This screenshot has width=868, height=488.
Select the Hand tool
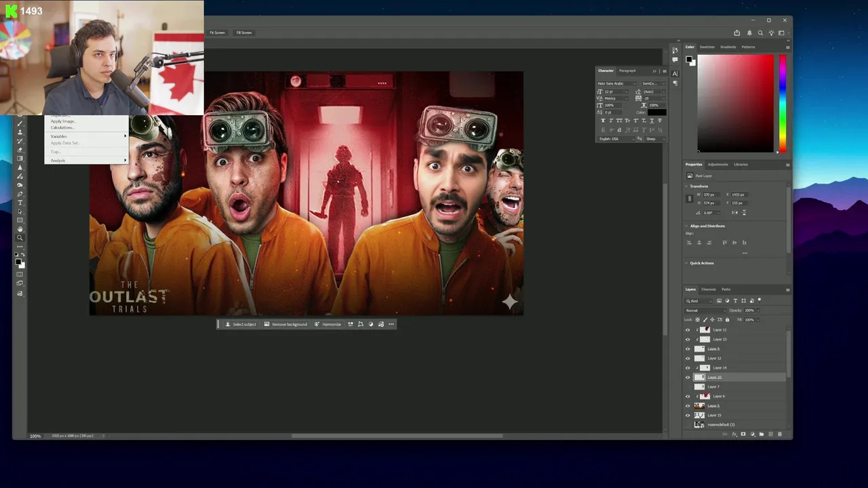(20, 229)
